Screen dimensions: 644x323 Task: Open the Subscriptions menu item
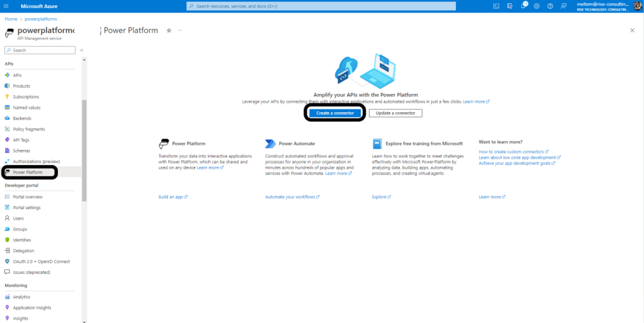coord(25,97)
